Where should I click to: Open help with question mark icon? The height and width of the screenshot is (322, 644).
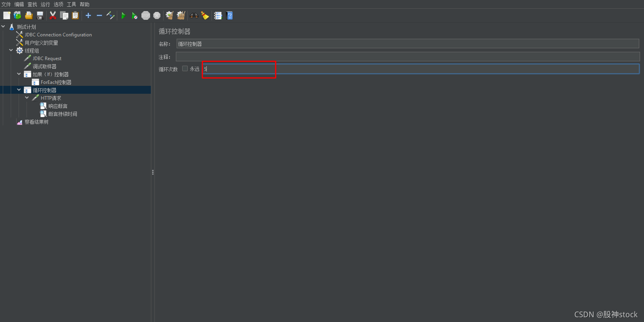click(x=229, y=15)
